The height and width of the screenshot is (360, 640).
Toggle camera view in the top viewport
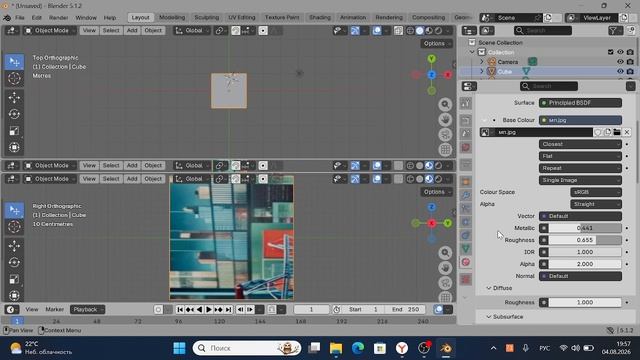coord(445,135)
